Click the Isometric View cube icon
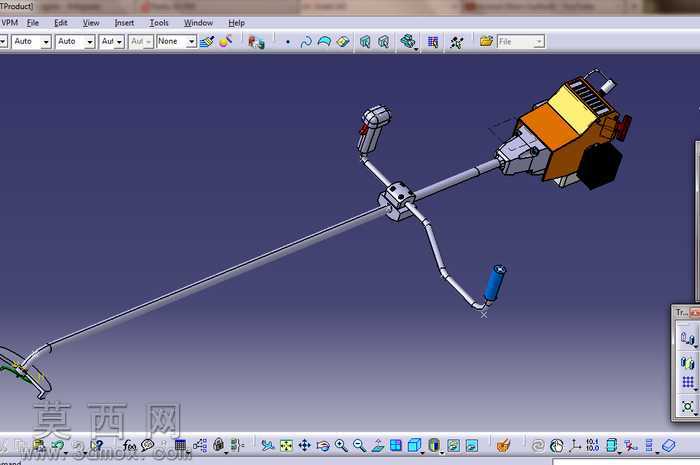This screenshot has height=465, width=700. pyautogui.click(x=415, y=445)
